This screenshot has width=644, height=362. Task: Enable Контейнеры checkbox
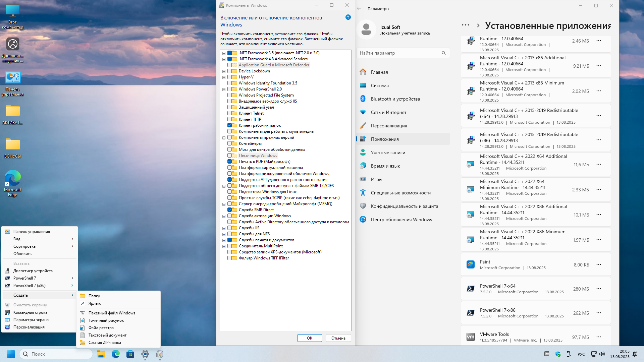click(230, 143)
